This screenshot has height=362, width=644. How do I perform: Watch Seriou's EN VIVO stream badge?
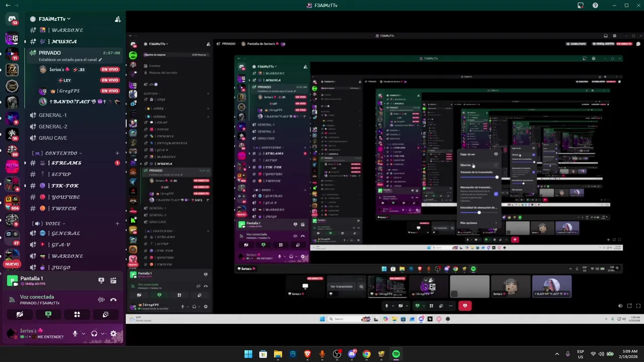tap(110, 69)
